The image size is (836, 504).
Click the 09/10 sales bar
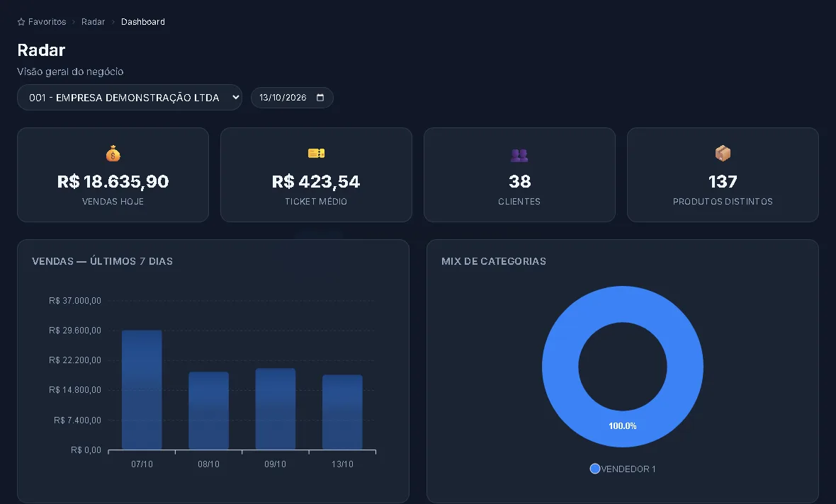point(275,408)
